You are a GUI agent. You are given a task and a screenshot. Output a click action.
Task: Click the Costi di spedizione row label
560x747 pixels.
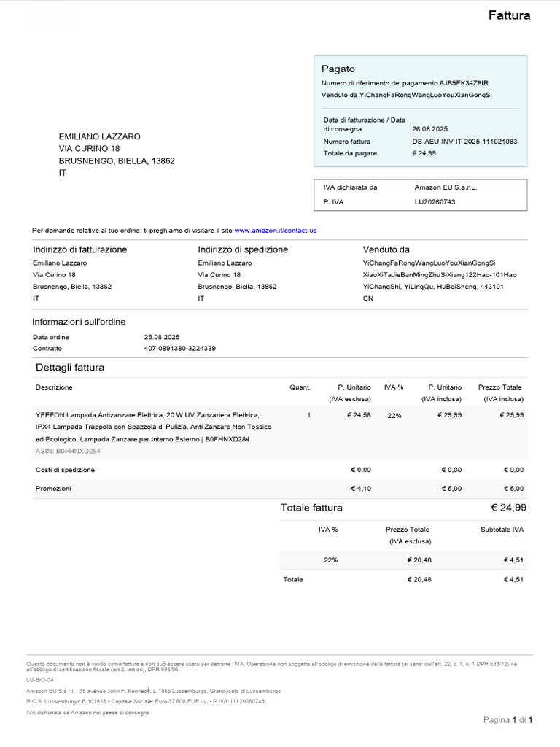65,469
